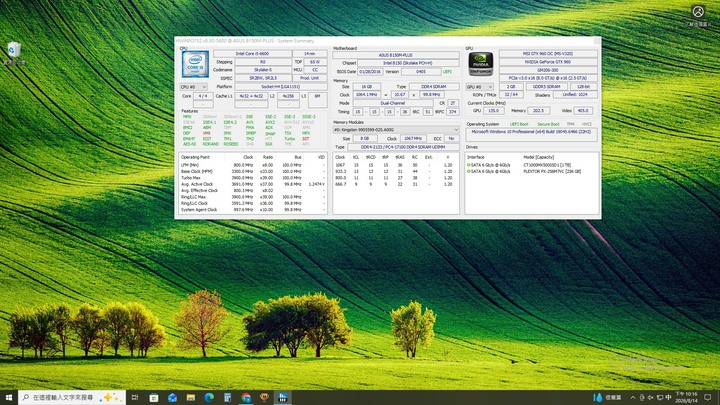
Task: Click the 'NVIDIA GeForce GTX 960' field
Action: tap(548, 62)
